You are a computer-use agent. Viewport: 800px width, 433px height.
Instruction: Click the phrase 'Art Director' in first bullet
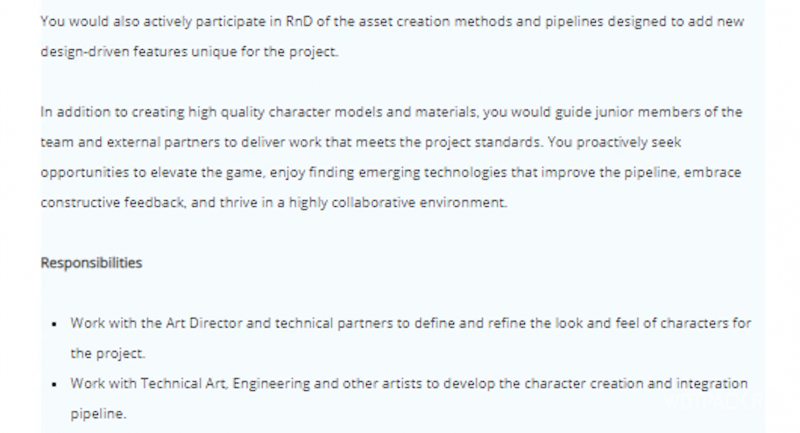[204, 323]
